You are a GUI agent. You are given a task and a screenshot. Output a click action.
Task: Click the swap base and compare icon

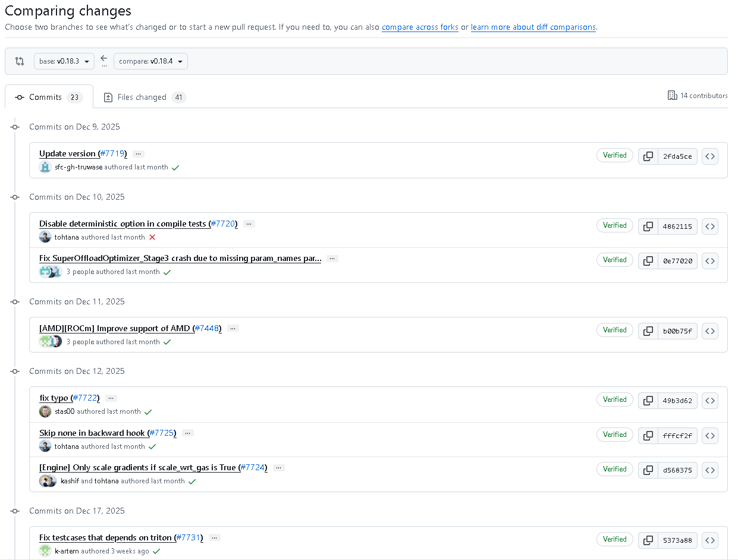pos(19,61)
